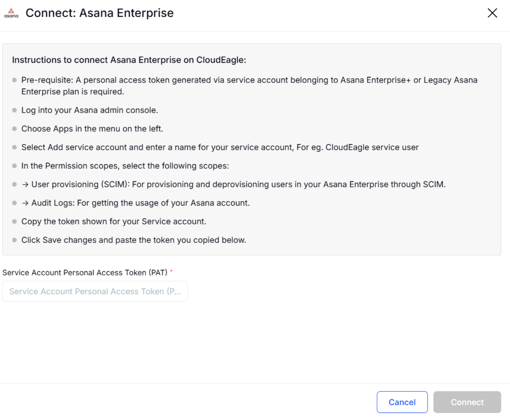Click the instructions heading text
Screen dimensions: 510x420
click(x=129, y=60)
